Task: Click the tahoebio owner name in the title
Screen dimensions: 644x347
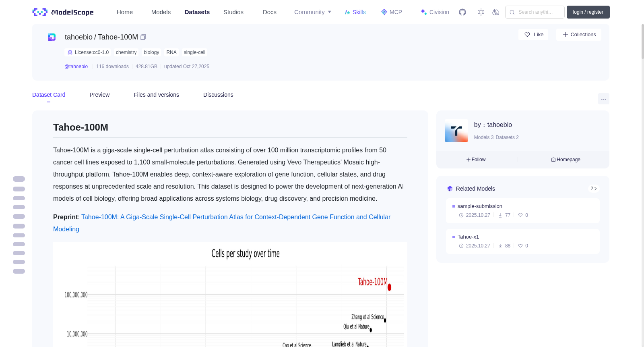Action: (x=78, y=37)
